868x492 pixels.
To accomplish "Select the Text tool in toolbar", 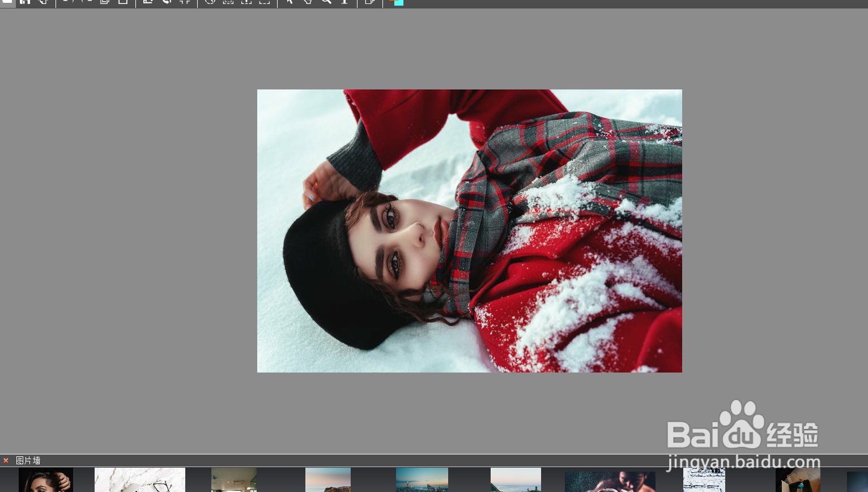I will (x=344, y=2).
